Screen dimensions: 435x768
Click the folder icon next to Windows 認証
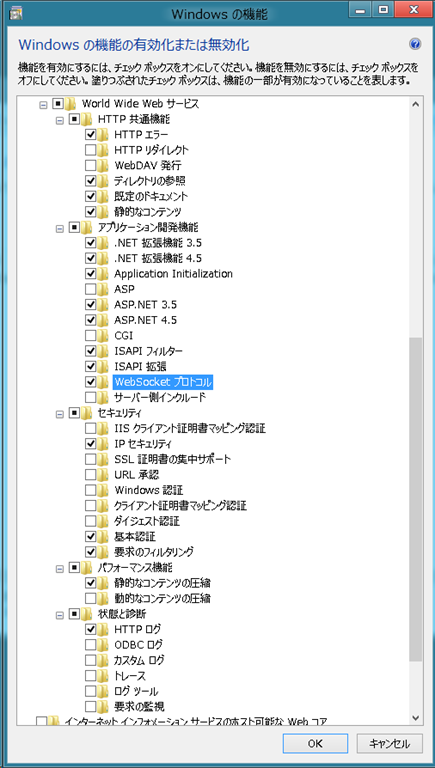102,490
